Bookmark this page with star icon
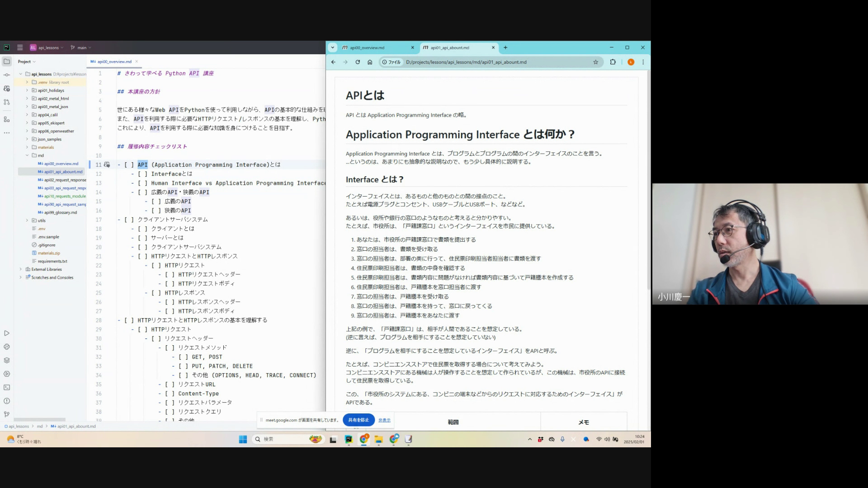The image size is (868, 488). coord(595,62)
